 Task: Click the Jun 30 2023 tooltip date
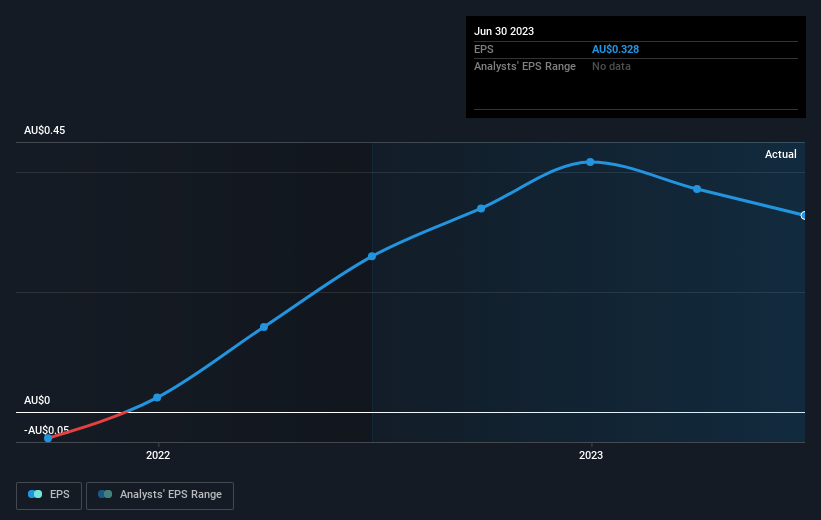504,31
